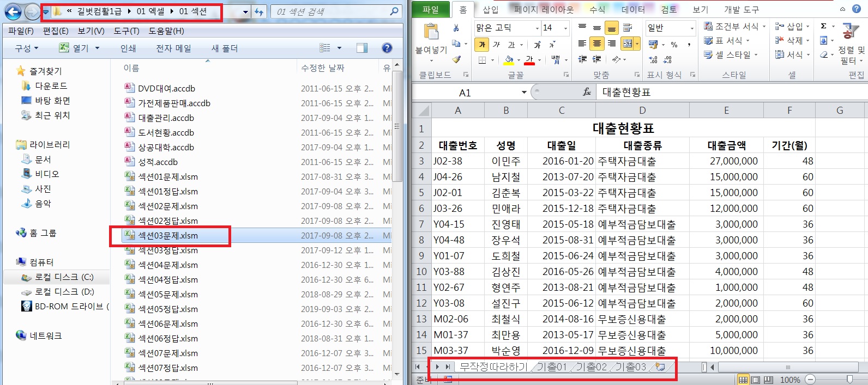
Task: Switch to the 기출02 sheet tab
Action: pyautogui.click(x=591, y=367)
